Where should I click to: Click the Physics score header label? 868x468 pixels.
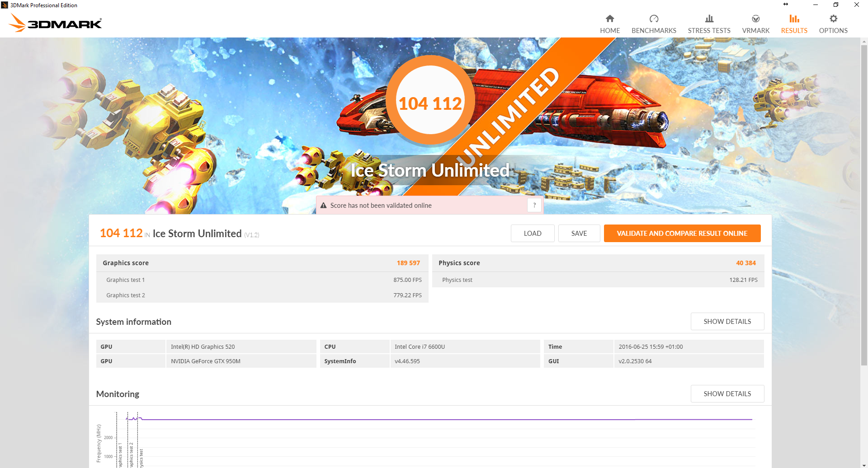coord(459,263)
